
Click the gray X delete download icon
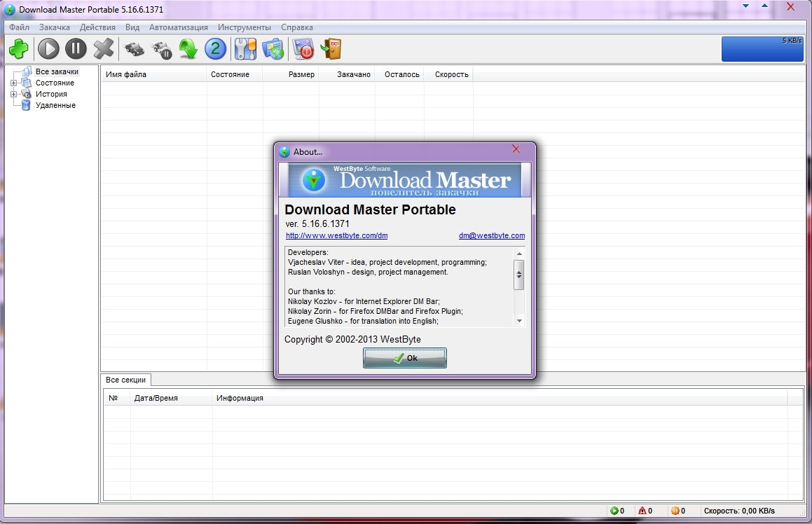pyautogui.click(x=104, y=49)
